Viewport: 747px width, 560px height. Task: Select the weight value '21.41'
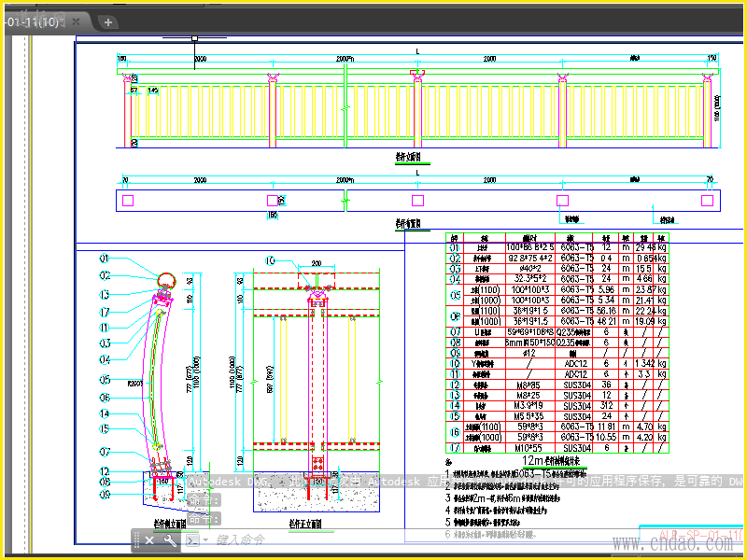645,300
